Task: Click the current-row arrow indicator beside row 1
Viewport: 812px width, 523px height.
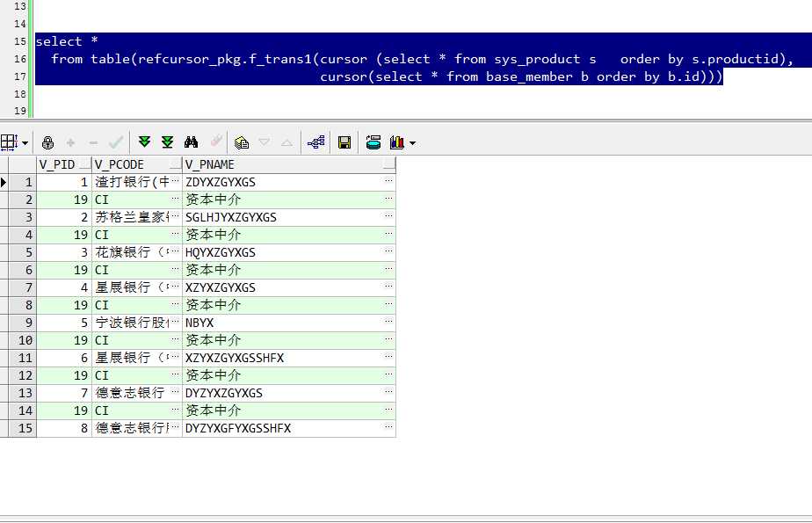Action: 4,182
